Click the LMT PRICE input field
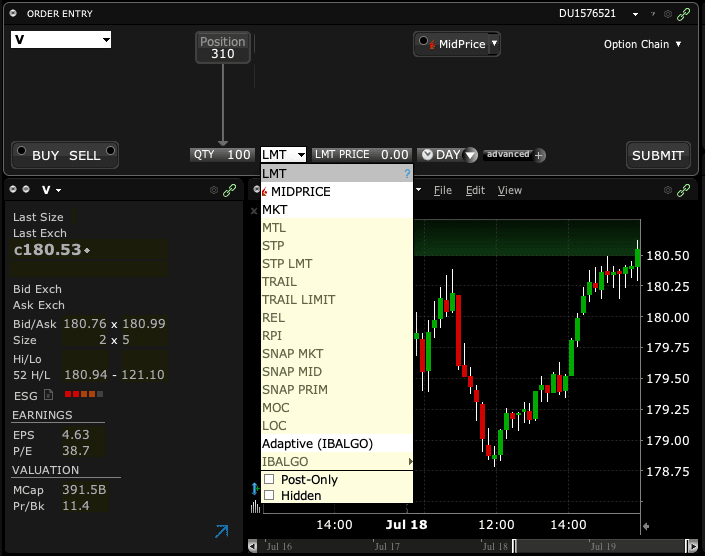705x556 pixels. click(x=394, y=155)
